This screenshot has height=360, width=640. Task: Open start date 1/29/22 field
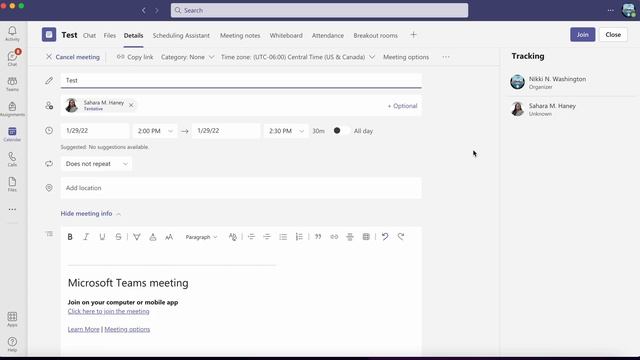(x=95, y=131)
